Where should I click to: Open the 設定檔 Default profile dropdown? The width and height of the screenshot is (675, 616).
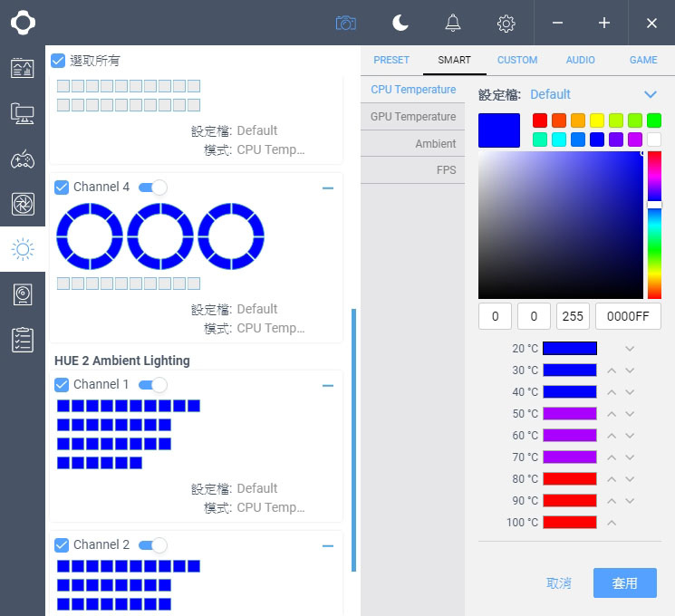(593, 94)
